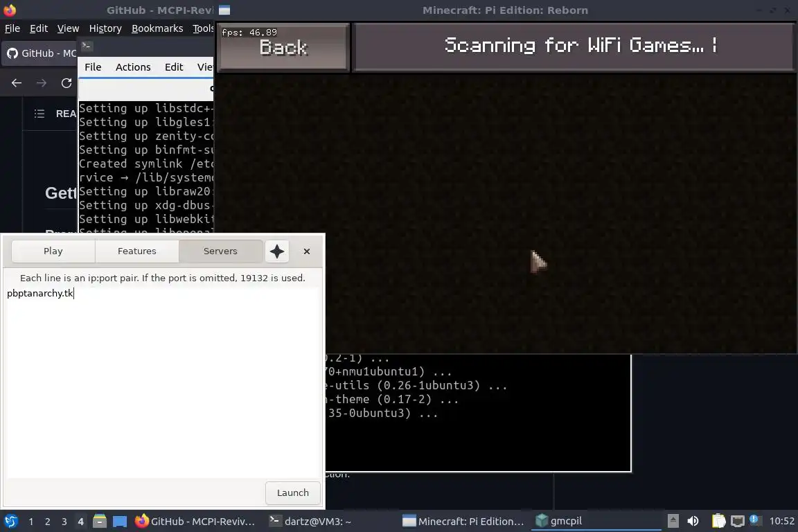Click the '35-0ubuntu3)' line in back terminal
Image resolution: width=798 pixels, height=532 pixels.
coord(382,413)
